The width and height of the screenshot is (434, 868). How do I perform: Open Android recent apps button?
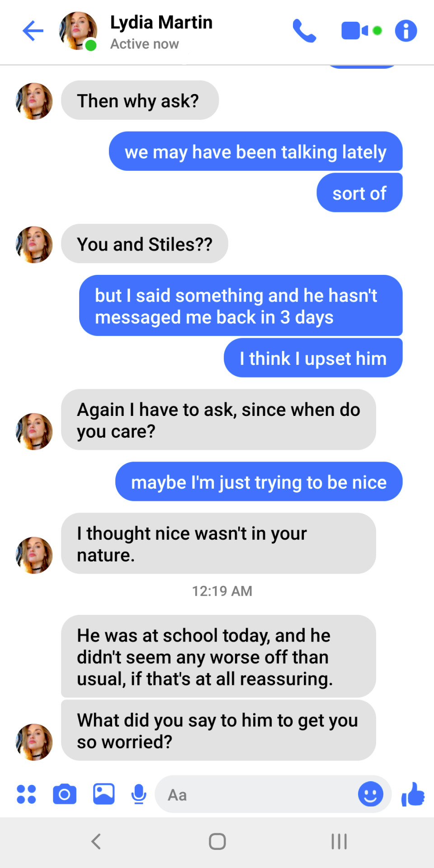click(x=339, y=841)
